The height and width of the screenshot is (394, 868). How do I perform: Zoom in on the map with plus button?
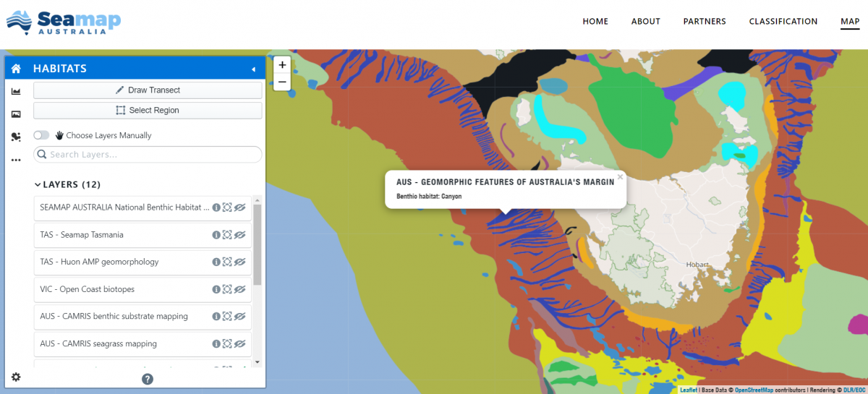pyautogui.click(x=282, y=65)
